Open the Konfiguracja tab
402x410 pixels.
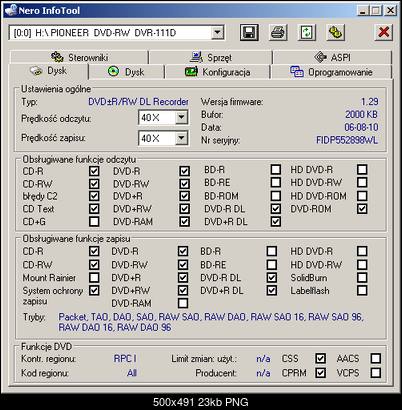(x=217, y=72)
